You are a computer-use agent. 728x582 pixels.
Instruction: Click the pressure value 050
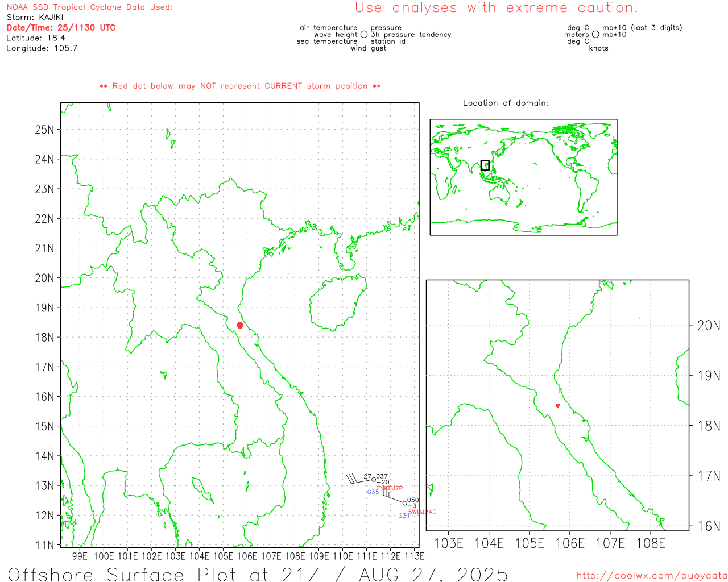click(x=413, y=500)
